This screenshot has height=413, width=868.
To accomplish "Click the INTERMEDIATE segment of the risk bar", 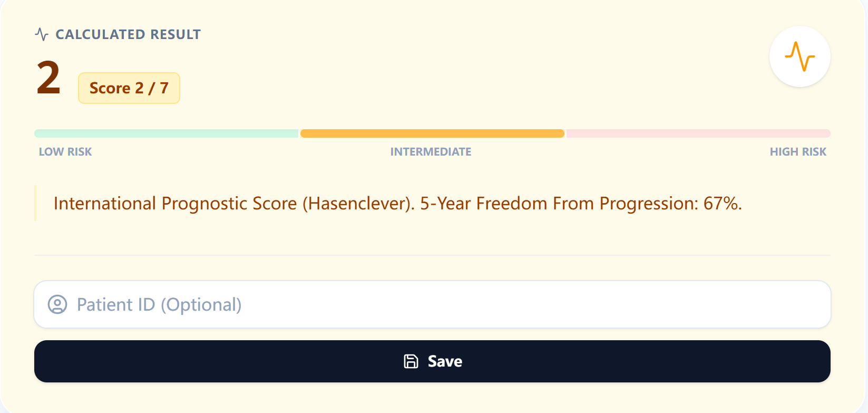I will pyautogui.click(x=432, y=133).
